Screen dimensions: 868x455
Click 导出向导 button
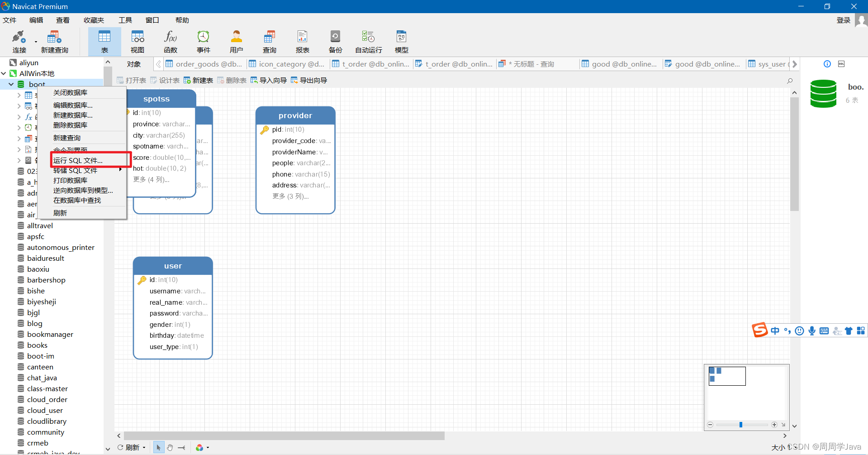click(309, 81)
